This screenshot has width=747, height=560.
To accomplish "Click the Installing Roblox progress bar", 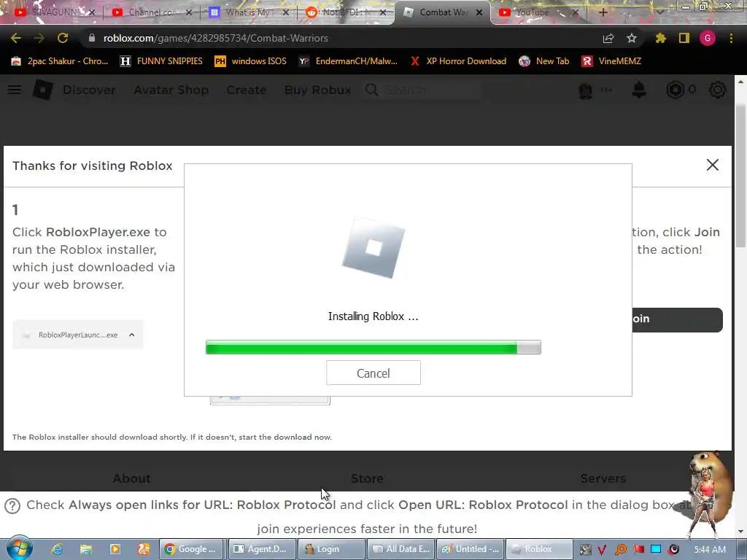I will [373, 347].
